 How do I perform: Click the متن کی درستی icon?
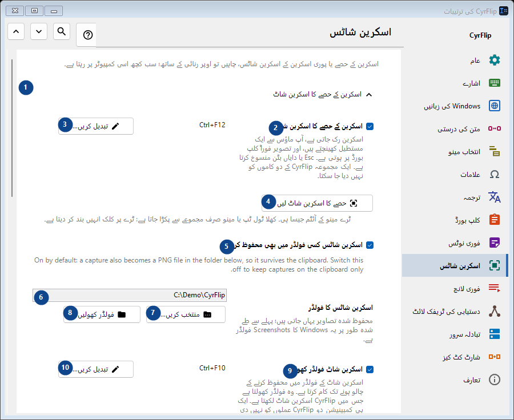[x=495, y=128]
